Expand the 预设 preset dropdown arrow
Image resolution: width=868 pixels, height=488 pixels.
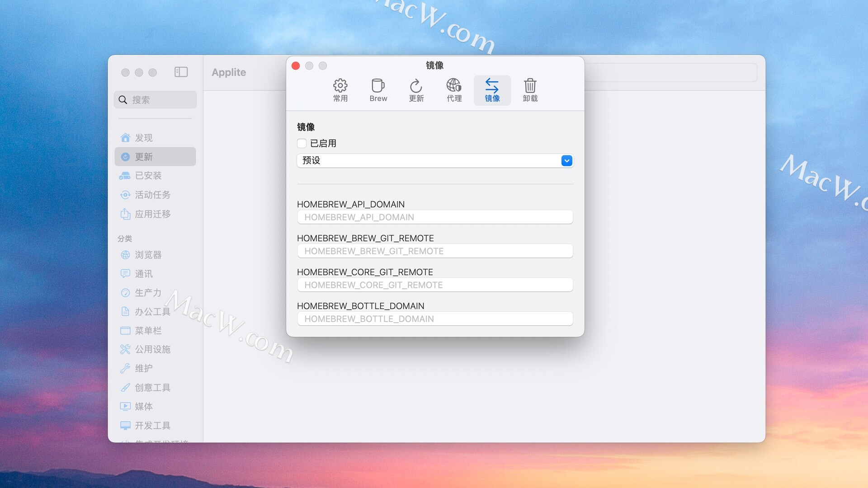pyautogui.click(x=566, y=161)
